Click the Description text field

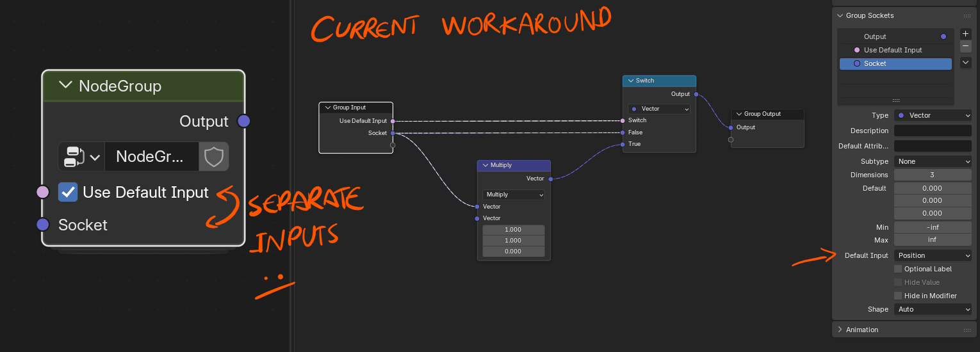point(933,131)
